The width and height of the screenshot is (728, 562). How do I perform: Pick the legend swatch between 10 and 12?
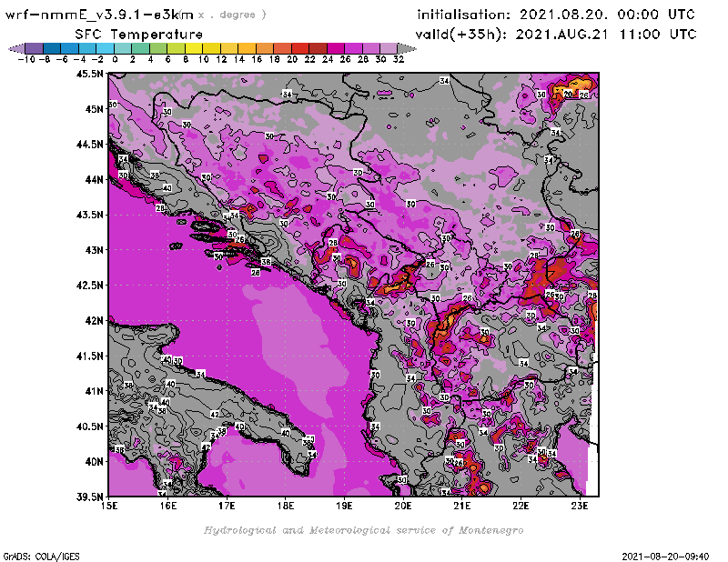(211, 48)
